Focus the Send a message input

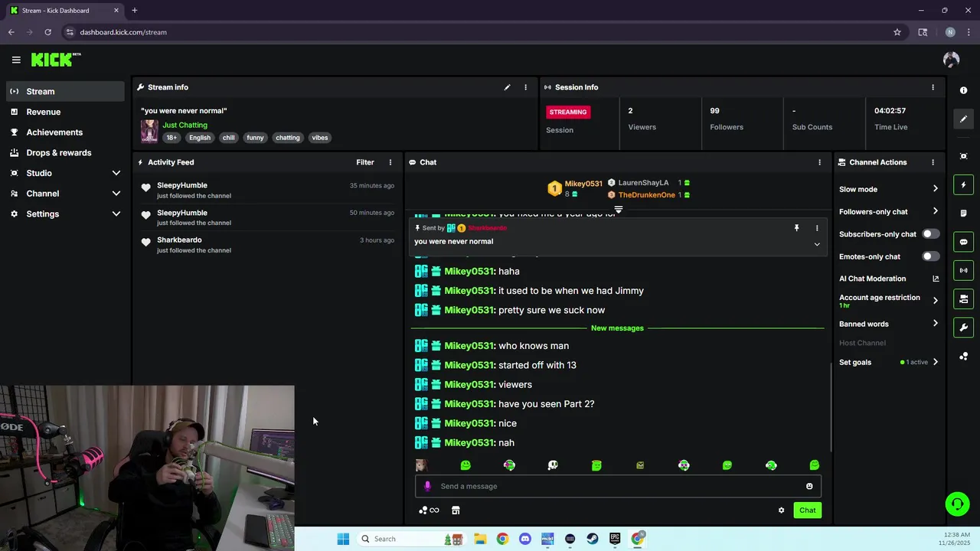618,486
